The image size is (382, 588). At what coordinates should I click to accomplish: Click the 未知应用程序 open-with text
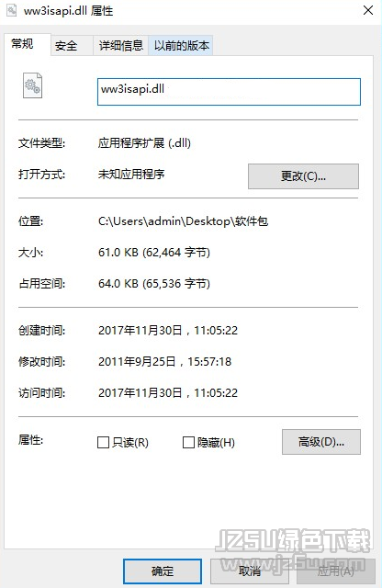[x=131, y=174]
